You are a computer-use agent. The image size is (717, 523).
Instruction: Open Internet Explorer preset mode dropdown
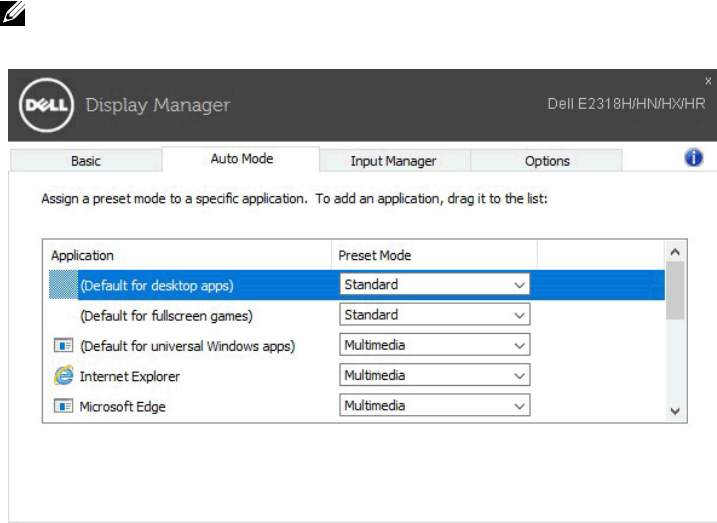pos(434,376)
